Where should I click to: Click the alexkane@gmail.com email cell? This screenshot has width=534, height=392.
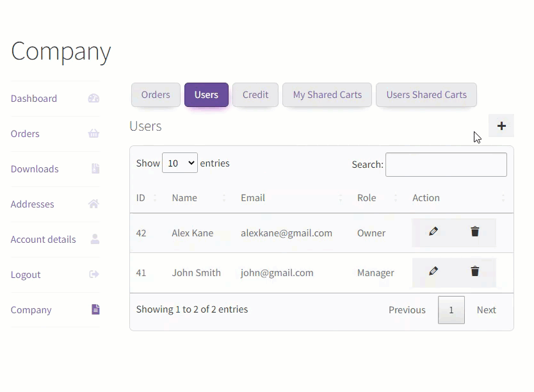coord(286,233)
